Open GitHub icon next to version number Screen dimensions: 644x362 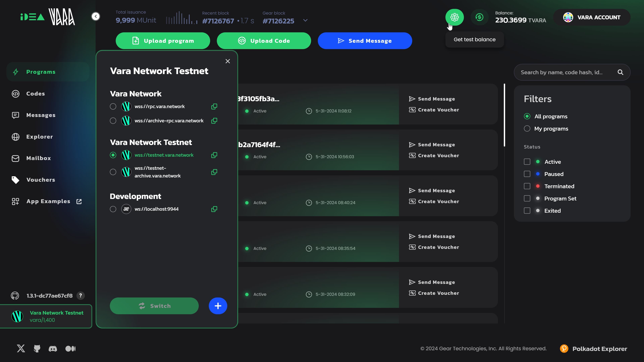coord(15,295)
